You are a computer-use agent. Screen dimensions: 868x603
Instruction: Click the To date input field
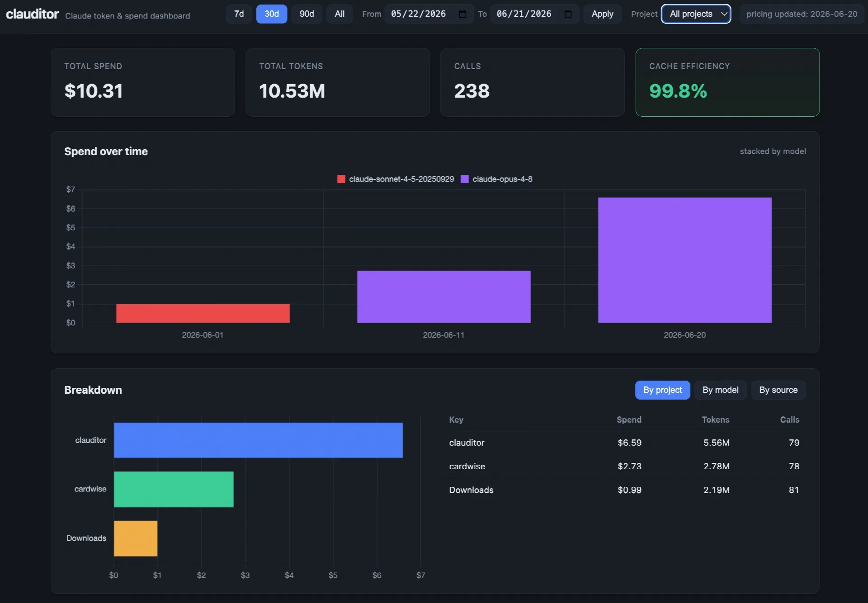pyautogui.click(x=535, y=14)
